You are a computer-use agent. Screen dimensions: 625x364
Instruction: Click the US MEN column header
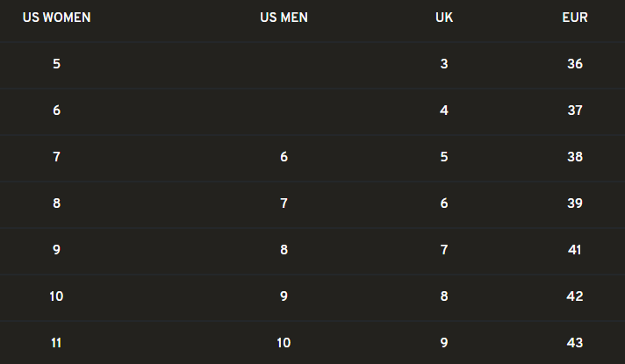pyautogui.click(x=284, y=18)
